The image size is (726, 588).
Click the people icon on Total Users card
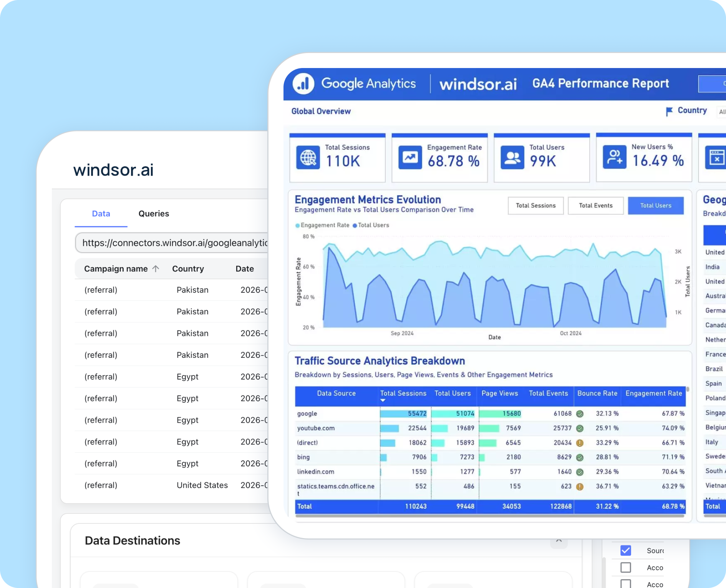point(511,157)
